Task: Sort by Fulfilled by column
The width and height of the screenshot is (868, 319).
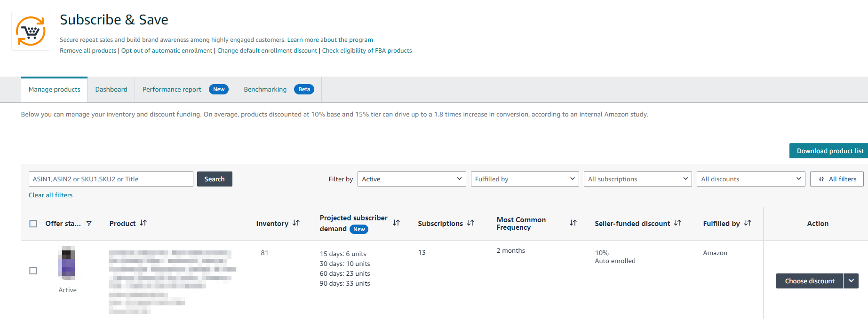Action: (x=748, y=223)
